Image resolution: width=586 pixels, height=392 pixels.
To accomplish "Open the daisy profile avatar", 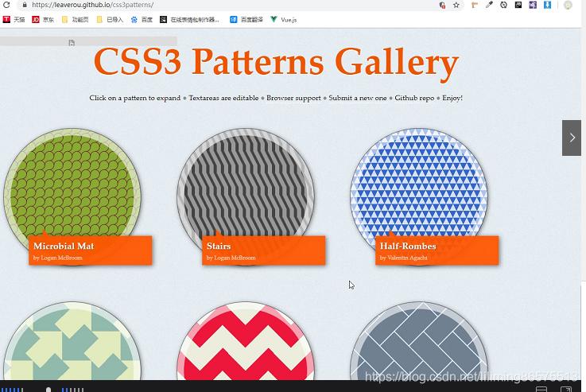I will click(x=568, y=6).
